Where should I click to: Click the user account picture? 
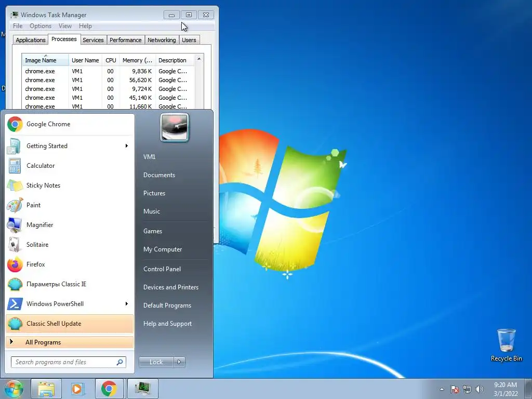pyautogui.click(x=175, y=128)
